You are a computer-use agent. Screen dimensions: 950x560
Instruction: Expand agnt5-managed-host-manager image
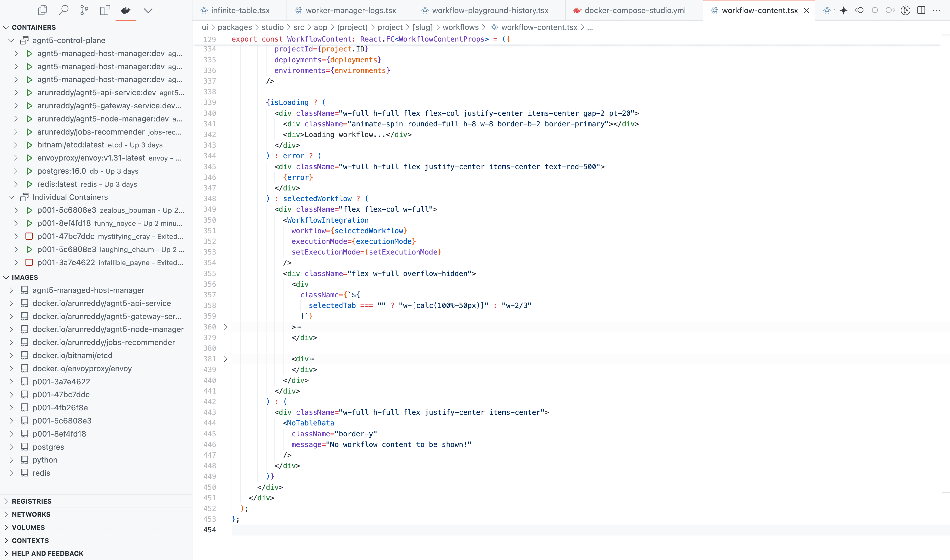(x=11, y=290)
